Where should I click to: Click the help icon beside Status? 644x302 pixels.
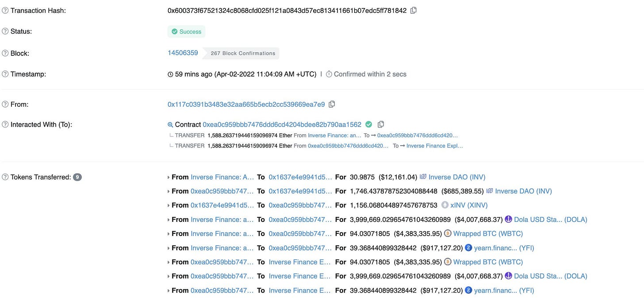[5, 31]
